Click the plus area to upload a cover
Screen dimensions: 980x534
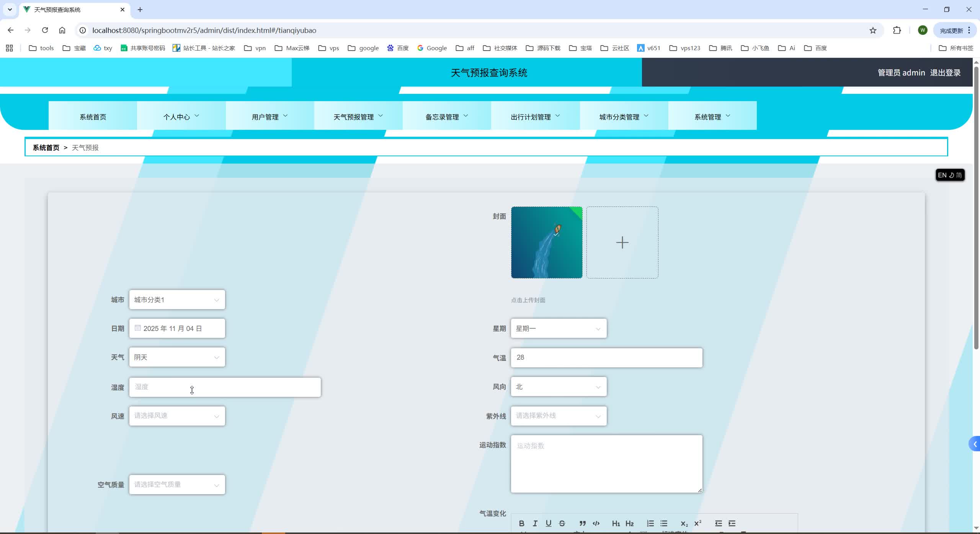pos(622,242)
